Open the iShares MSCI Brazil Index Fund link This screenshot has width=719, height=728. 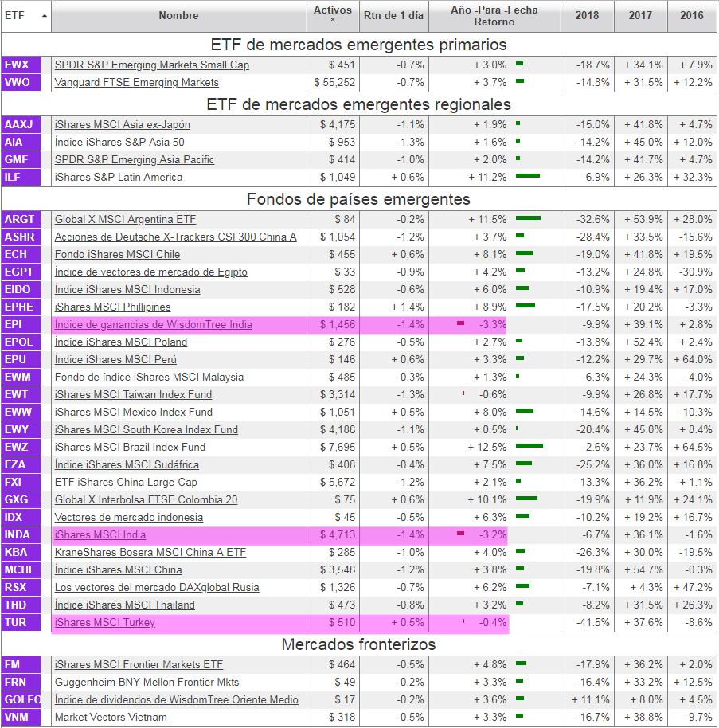130,447
